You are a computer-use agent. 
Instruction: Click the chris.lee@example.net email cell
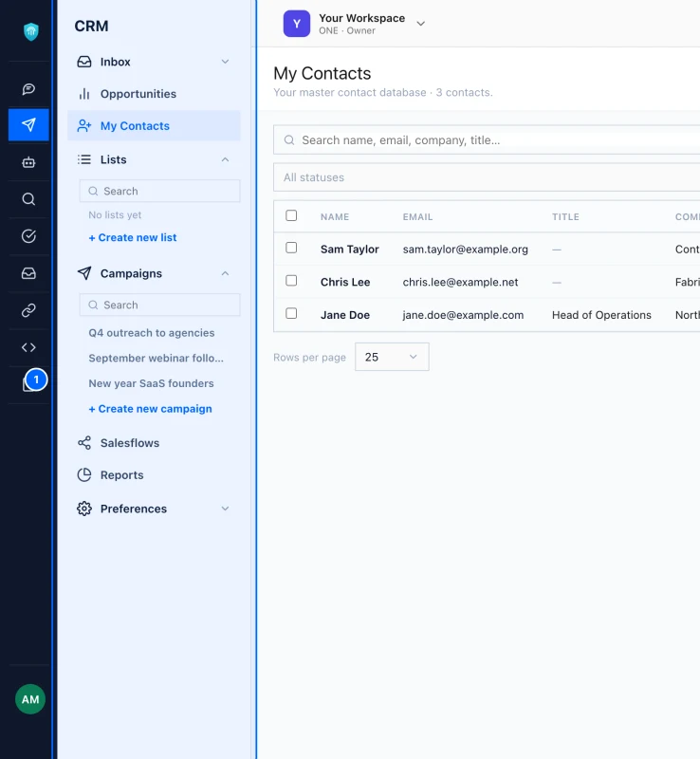[460, 282]
